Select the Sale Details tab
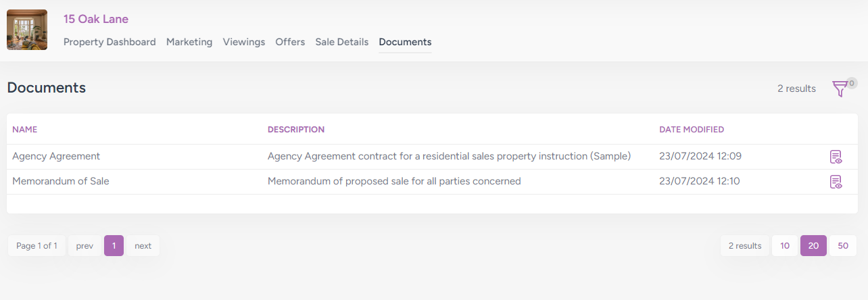Image resolution: width=868 pixels, height=300 pixels. point(342,42)
